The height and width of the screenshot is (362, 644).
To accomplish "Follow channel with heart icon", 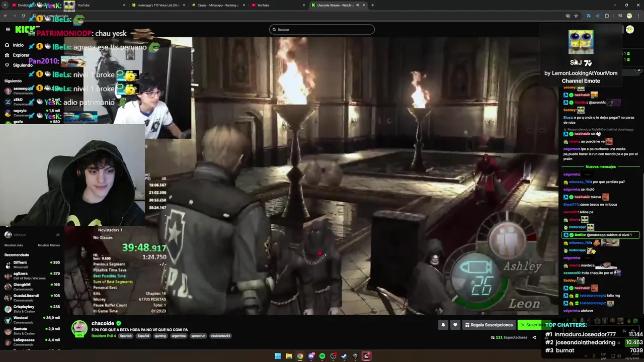I will point(455,325).
